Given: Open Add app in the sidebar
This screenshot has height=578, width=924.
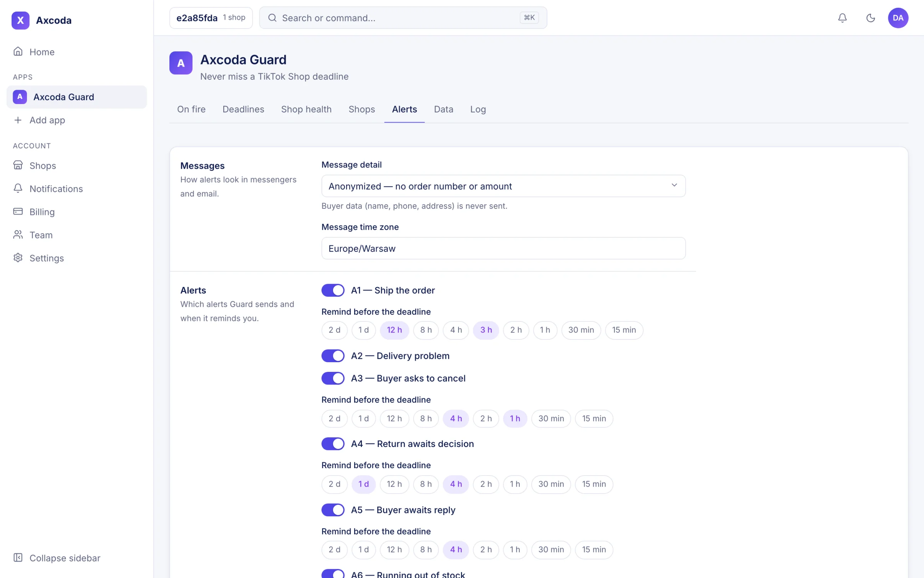Looking at the screenshot, I should pyautogui.click(x=77, y=120).
